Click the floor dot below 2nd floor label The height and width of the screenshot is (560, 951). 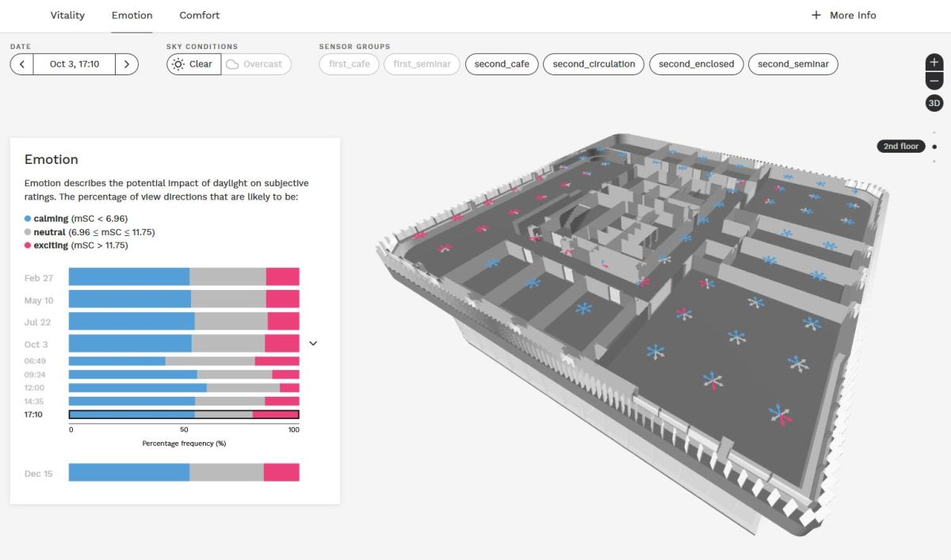tap(934, 159)
